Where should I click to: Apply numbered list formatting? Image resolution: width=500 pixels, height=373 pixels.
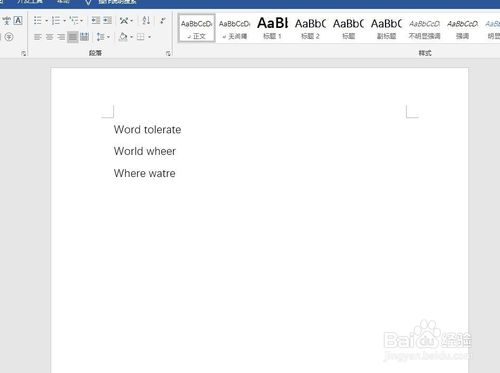(x=56, y=21)
